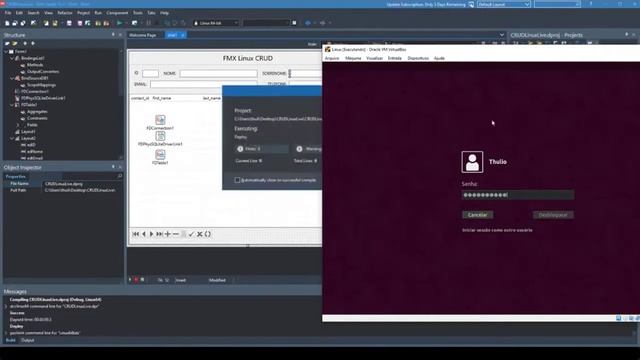Click navigator Refresh button
Screen dimensions: 640x360
coord(207,234)
